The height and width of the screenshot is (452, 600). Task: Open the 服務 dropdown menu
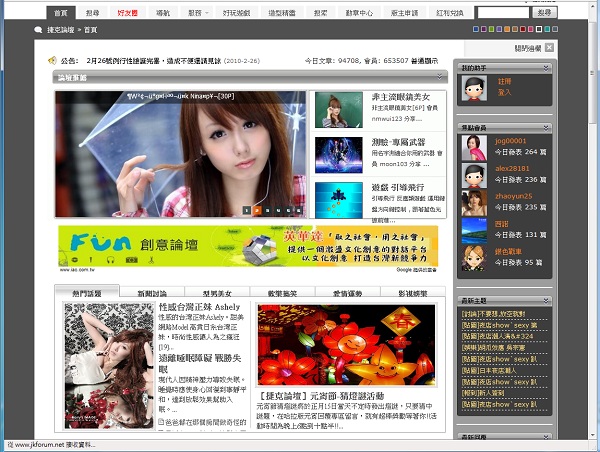198,13
